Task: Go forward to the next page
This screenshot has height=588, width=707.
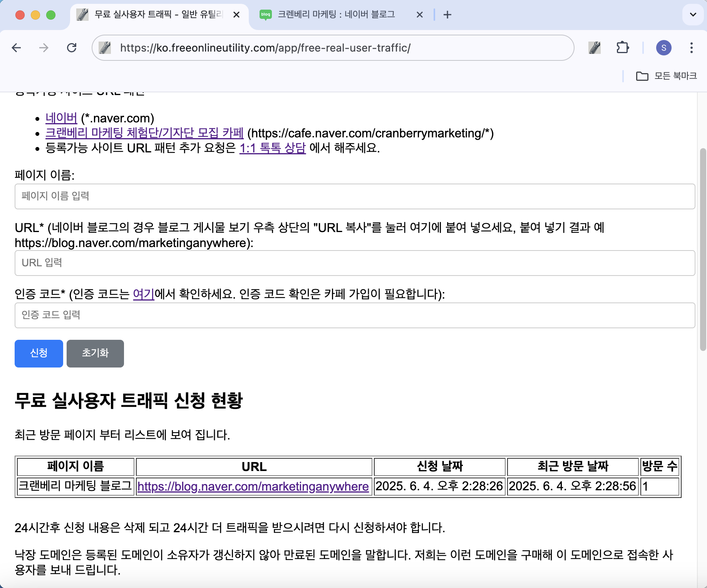Action: [44, 48]
